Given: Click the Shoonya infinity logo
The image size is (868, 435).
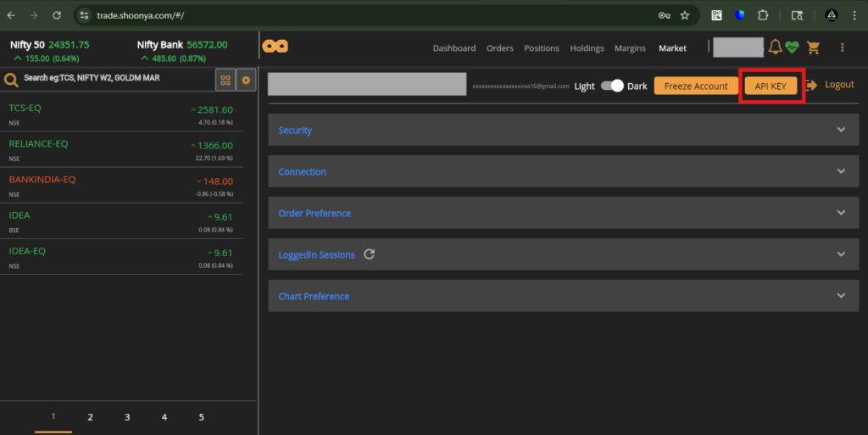Looking at the screenshot, I should [275, 47].
